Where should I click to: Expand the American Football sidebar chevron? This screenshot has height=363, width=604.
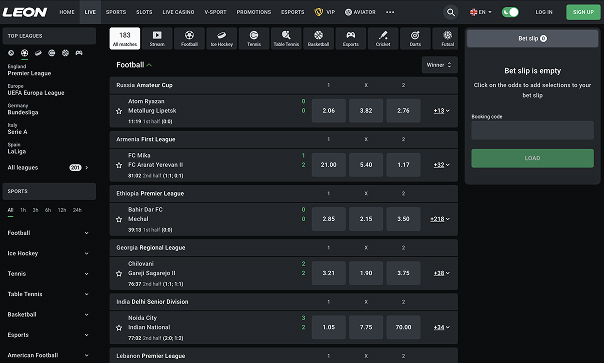[87, 355]
